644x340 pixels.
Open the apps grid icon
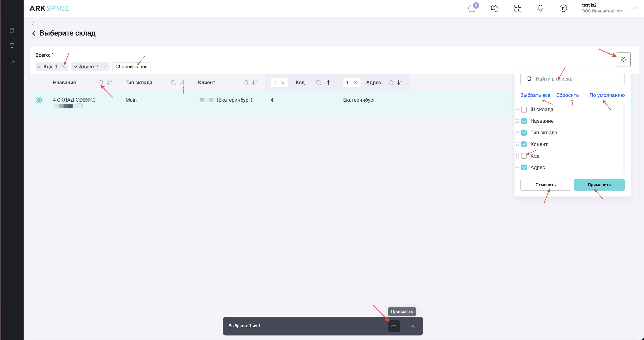point(517,8)
